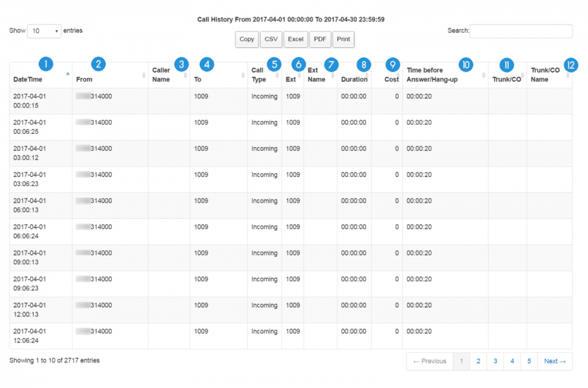Image resolution: width=588 pixels, height=388 pixels.
Task: Click inside the Search field
Action: pos(520,30)
